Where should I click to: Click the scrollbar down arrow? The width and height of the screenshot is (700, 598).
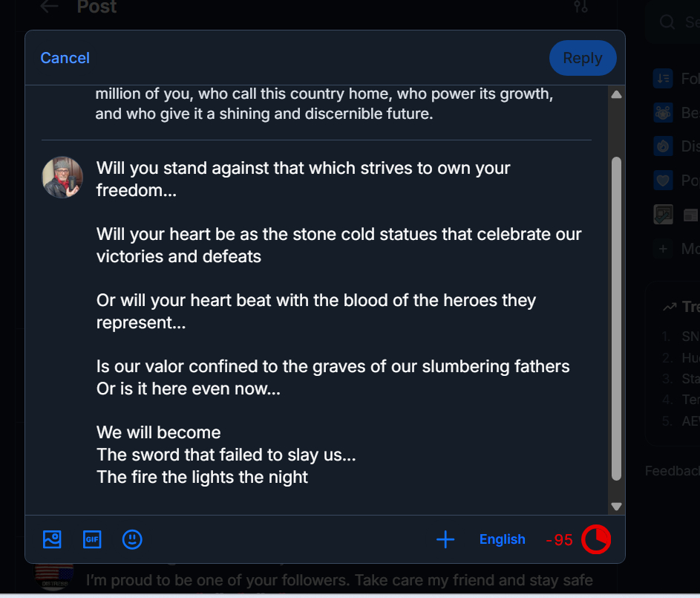(x=615, y=506)
